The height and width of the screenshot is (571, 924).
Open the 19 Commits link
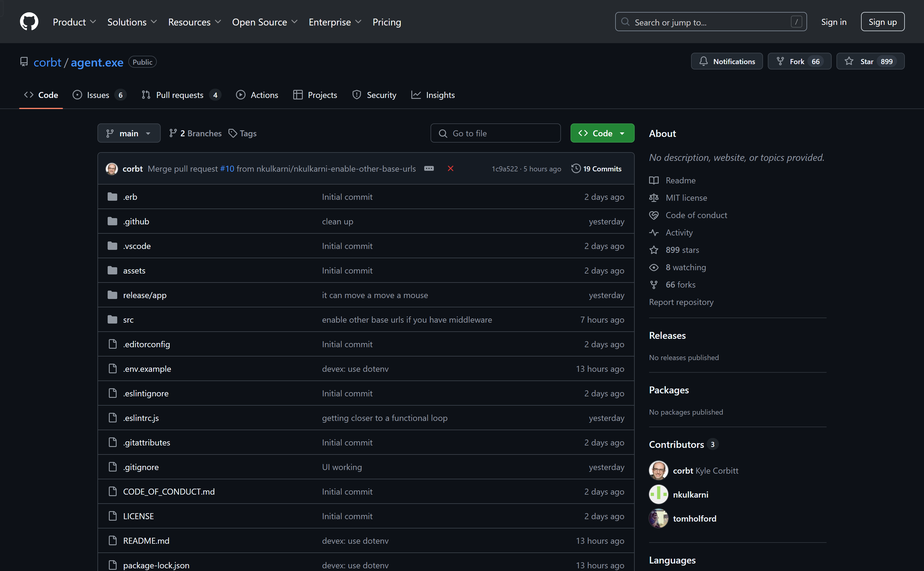click(596, 168)
